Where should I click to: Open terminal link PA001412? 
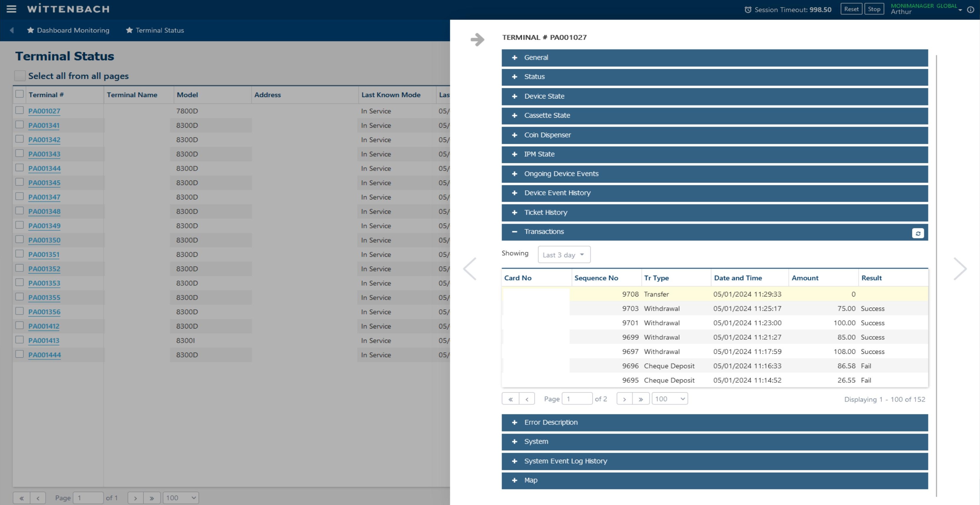(44, 326)
